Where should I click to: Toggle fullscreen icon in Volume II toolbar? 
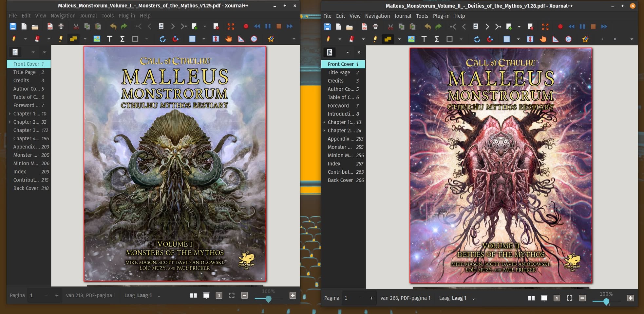click(x=545, y=27)
